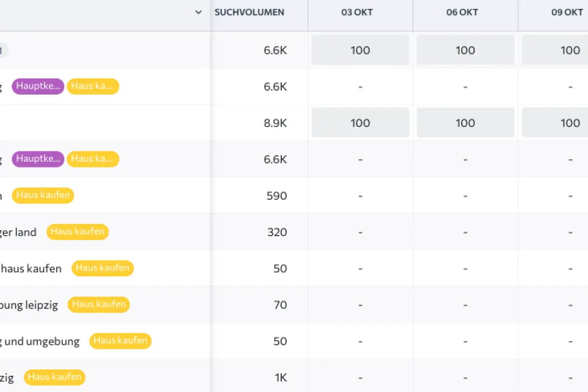Click the yellow tag beside 'haus kaufen' keyword
Screen dimensions: 588x392
click(102, 268)
